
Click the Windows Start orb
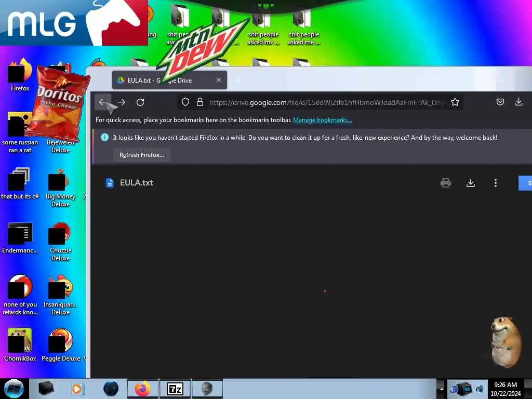14,389
